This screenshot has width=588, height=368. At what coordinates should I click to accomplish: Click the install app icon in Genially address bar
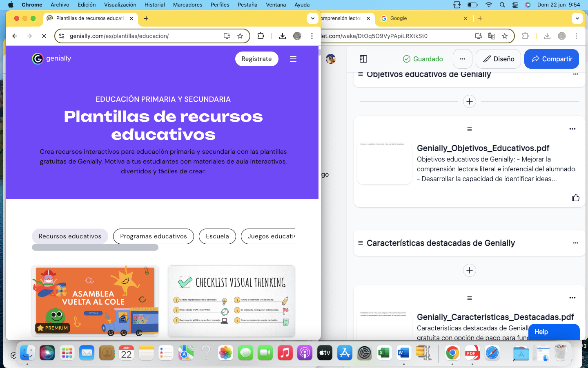[227, 36]
